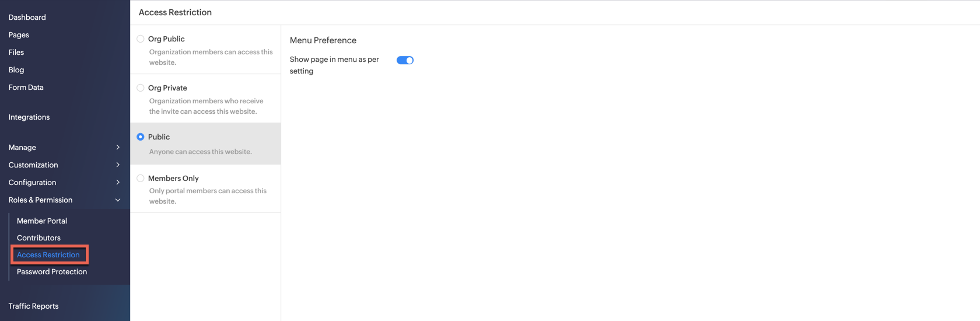Viewport: 980px width, 321px height.
Task: Select the Members Only radio button
Action: (141, 179)
